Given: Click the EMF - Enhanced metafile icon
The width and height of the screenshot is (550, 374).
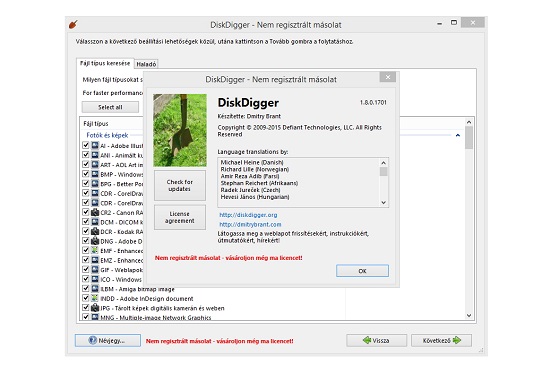Looking at the screenshot, I should click(x=95, y=251).
